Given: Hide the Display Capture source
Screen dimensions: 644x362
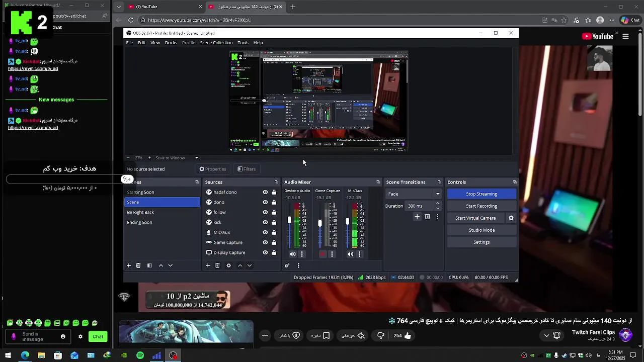Looking at the screenshot, I should coord(265,252).
